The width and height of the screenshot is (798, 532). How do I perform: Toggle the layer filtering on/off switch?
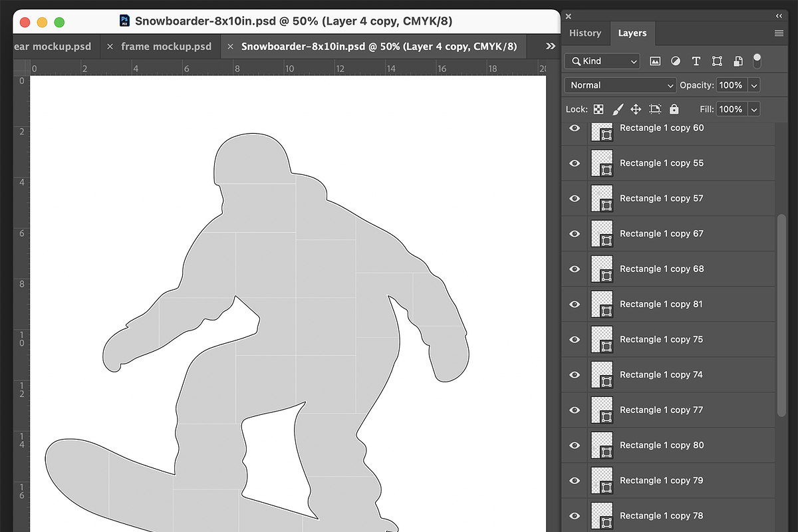757,61
